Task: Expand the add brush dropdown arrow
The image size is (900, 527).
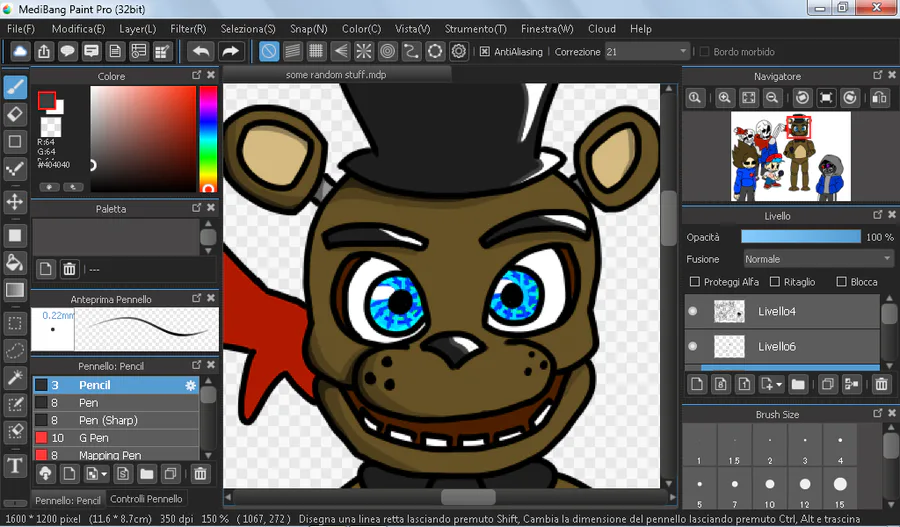Action: 104,474
